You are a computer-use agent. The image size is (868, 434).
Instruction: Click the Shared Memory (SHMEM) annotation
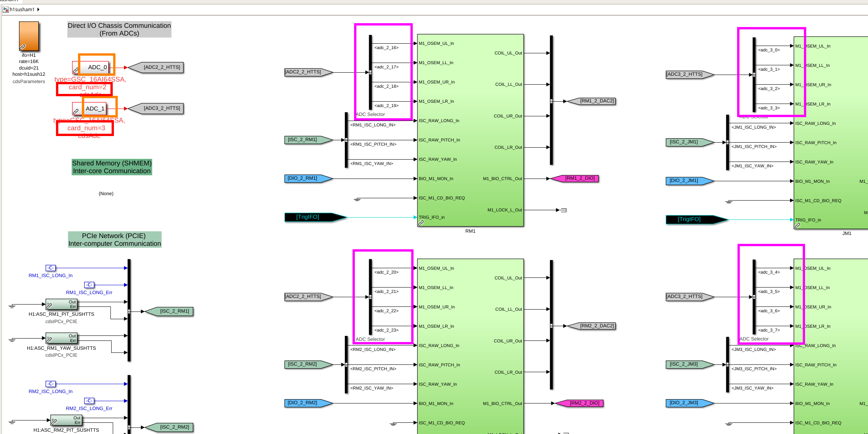(112, 167)
